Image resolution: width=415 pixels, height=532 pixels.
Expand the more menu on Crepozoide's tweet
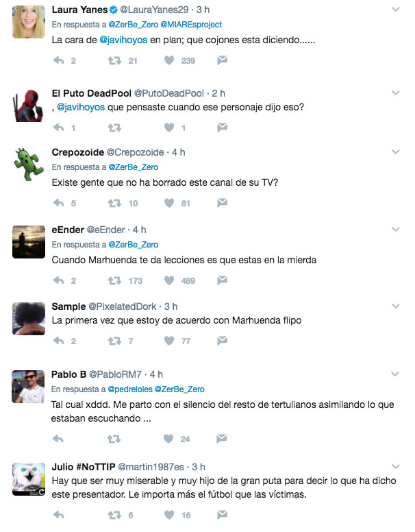396,152
